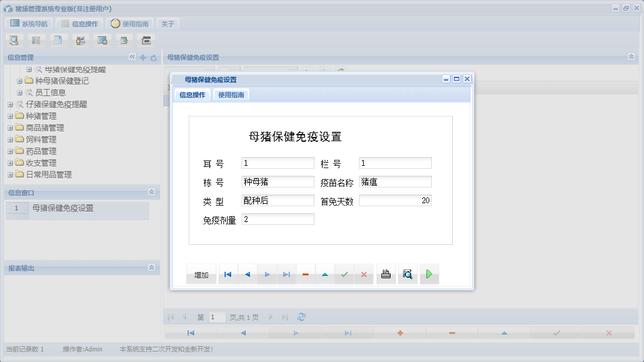Click into the 耳号 input field
Screen dimensions: 644x362
278,163
